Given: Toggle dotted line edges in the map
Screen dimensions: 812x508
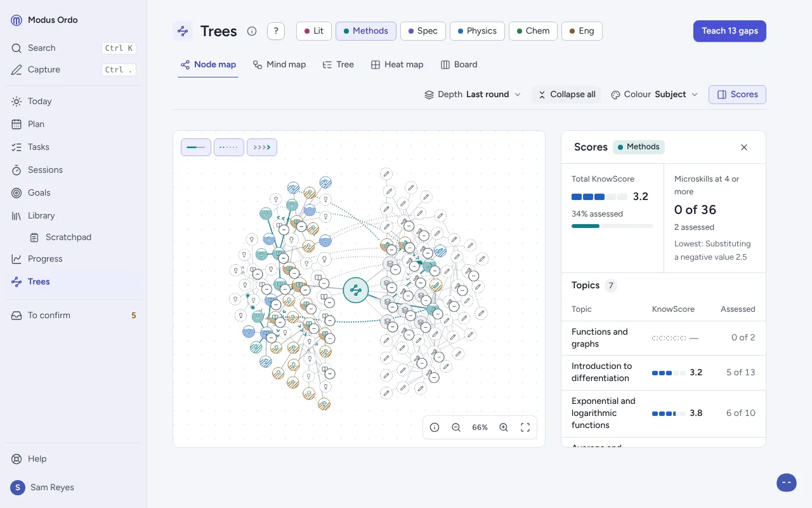Looking at the screenshot, I should (229, 147).
